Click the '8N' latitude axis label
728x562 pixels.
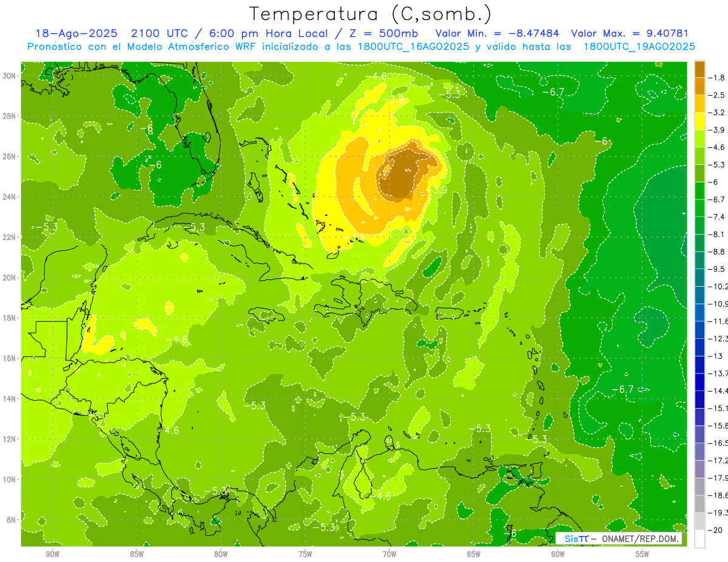click(x=12, y=520)
